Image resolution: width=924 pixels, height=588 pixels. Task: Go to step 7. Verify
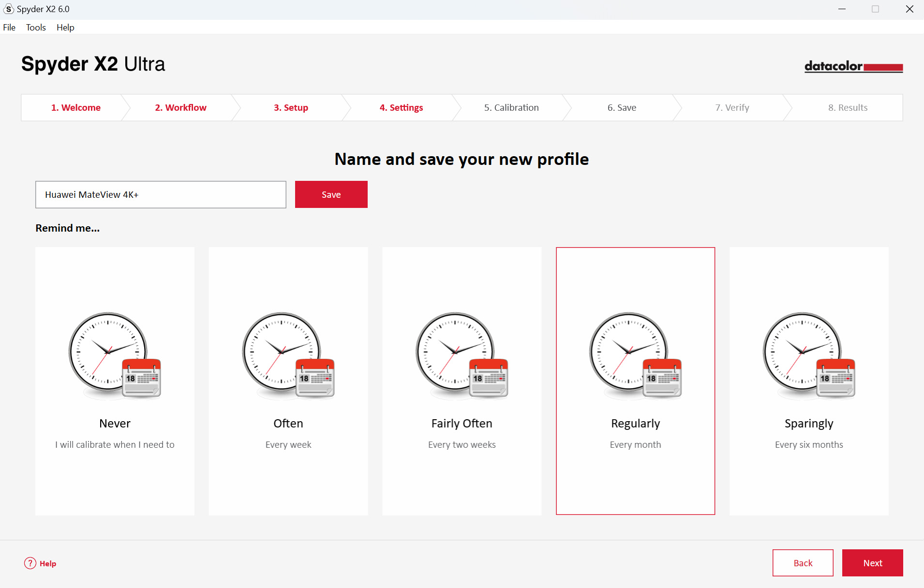pos(732,107)
